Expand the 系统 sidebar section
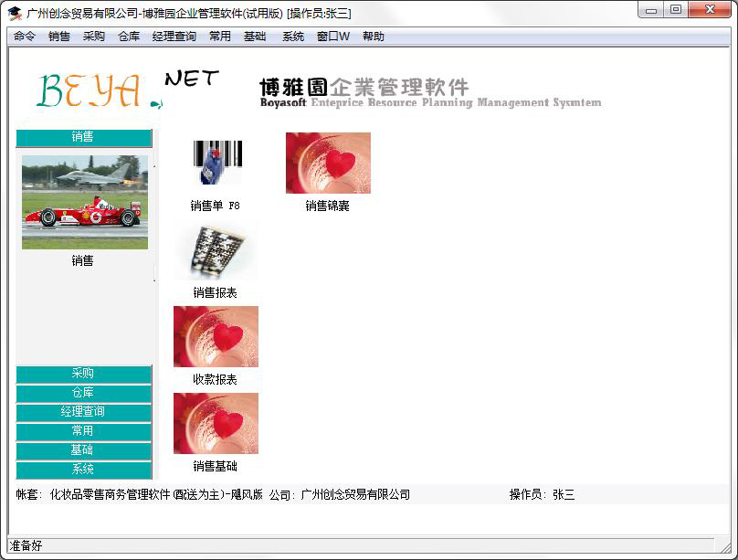This screenshot has height=560, width=738. (83, 470)
